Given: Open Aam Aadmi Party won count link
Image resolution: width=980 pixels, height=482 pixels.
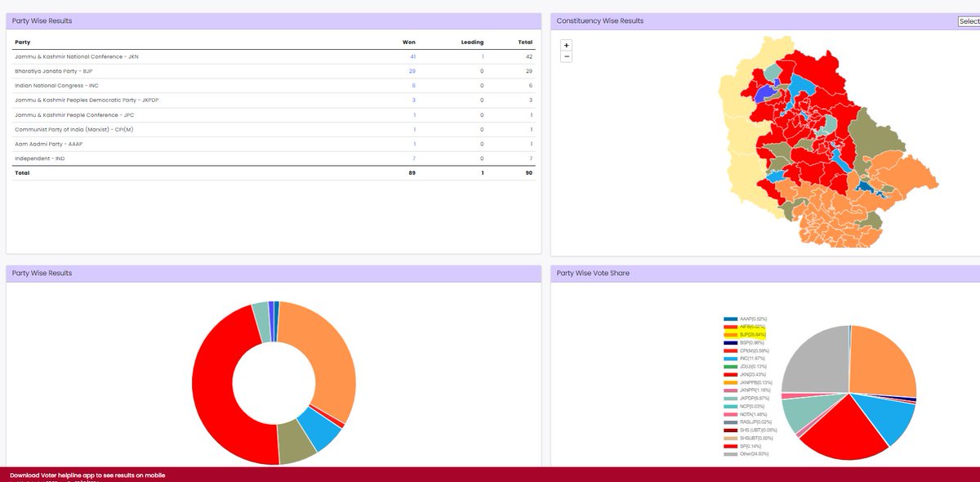Looking at the screenshot, I should coord(415,144).
